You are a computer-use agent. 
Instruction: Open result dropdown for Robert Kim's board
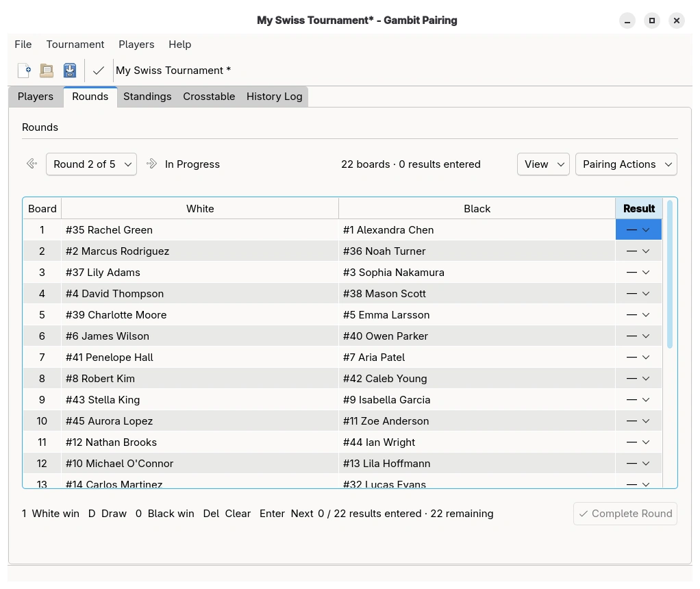(638, 379)
